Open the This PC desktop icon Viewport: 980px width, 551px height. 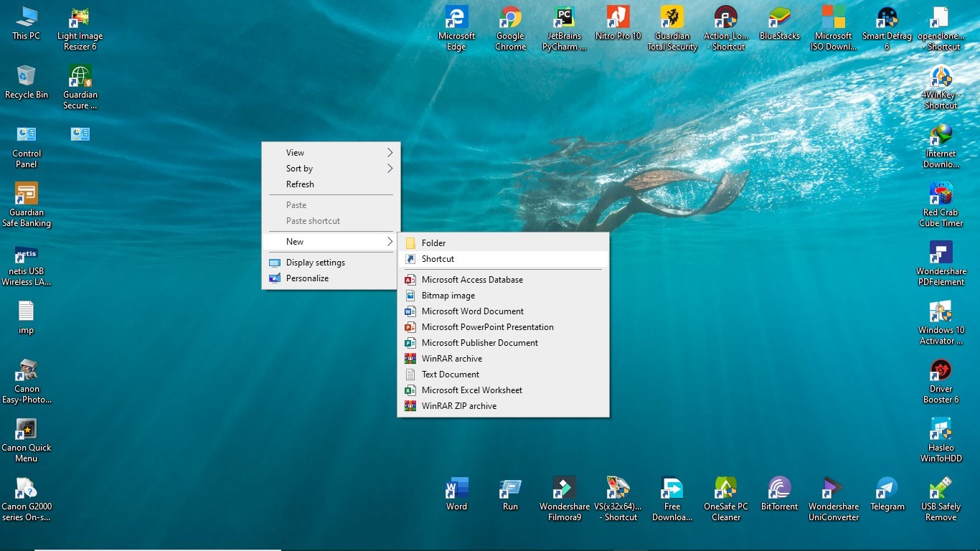(27, 23)
